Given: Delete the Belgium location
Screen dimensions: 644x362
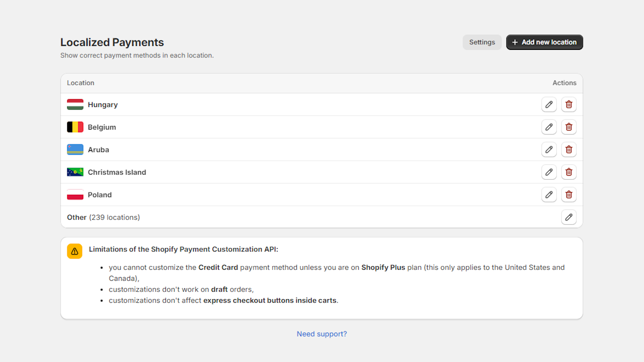Looking at the screenshot, I should [569, 127].
